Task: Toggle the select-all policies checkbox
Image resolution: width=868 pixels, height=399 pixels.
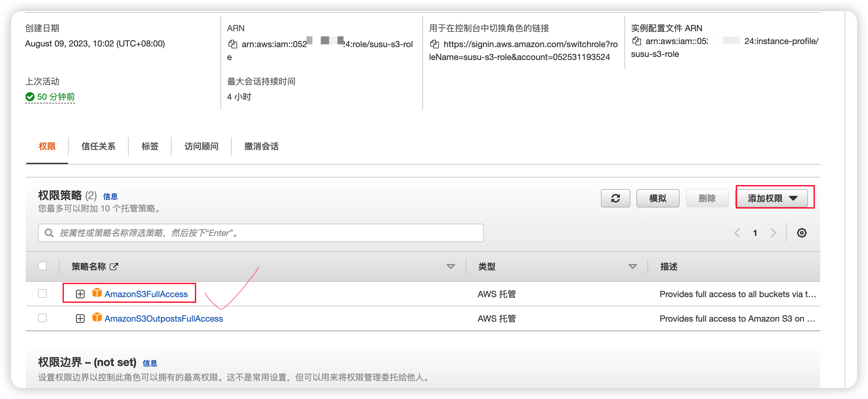Action: 42,266
